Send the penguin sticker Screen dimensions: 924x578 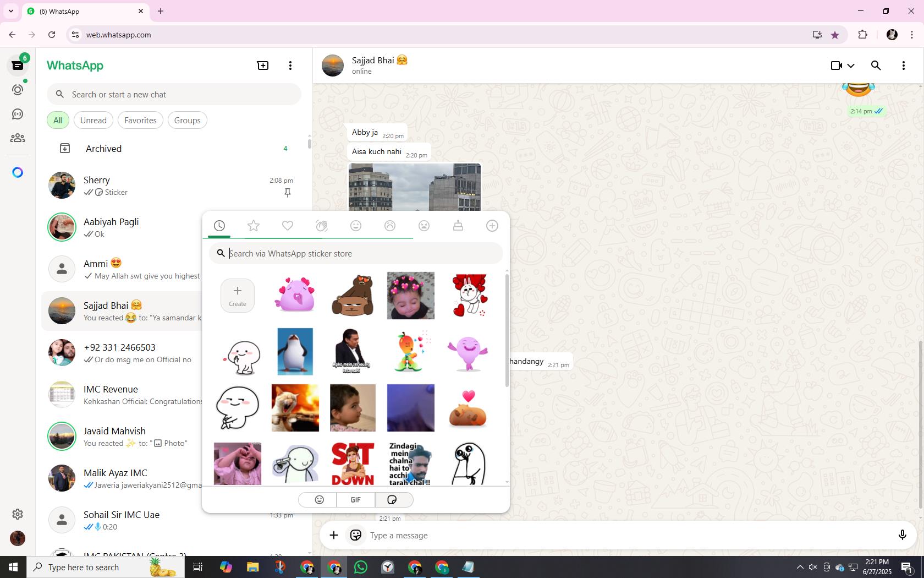pos(295,352)
